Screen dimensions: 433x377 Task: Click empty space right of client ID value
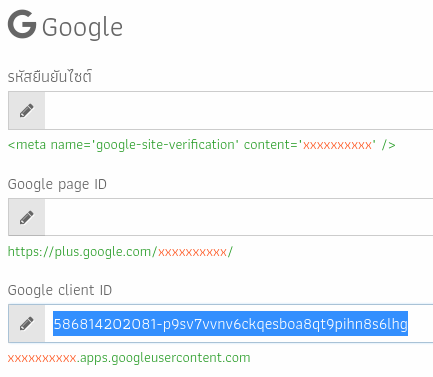420,324
